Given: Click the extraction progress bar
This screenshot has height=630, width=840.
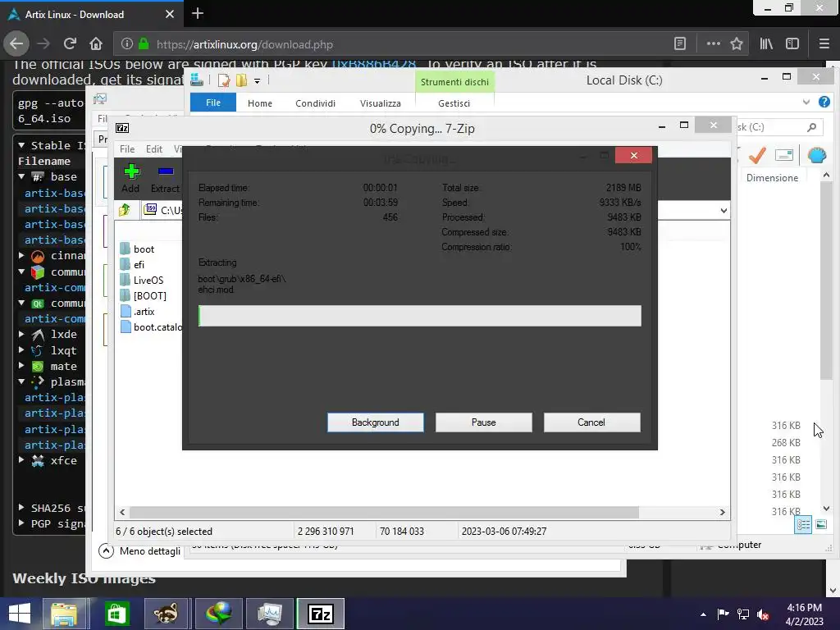Looking at the screenshot, I should (x=419, y=316).
